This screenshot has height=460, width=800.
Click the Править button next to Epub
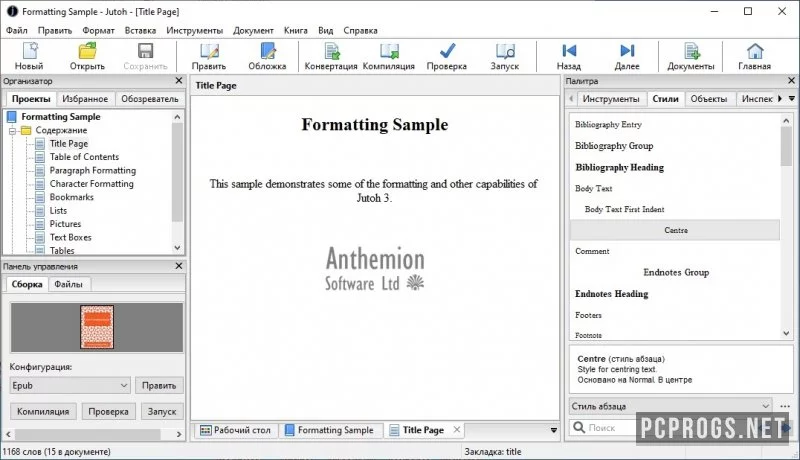pyautogui.click(x=159, y=386)
